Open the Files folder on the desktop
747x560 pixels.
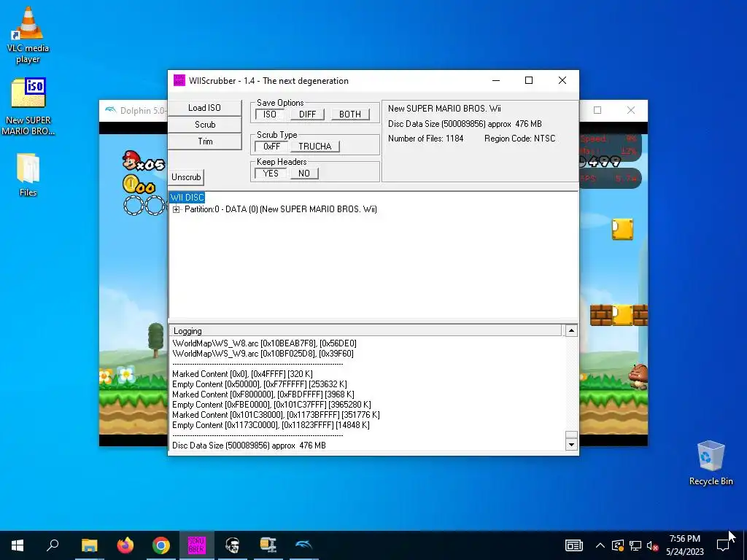coord(28,175)
